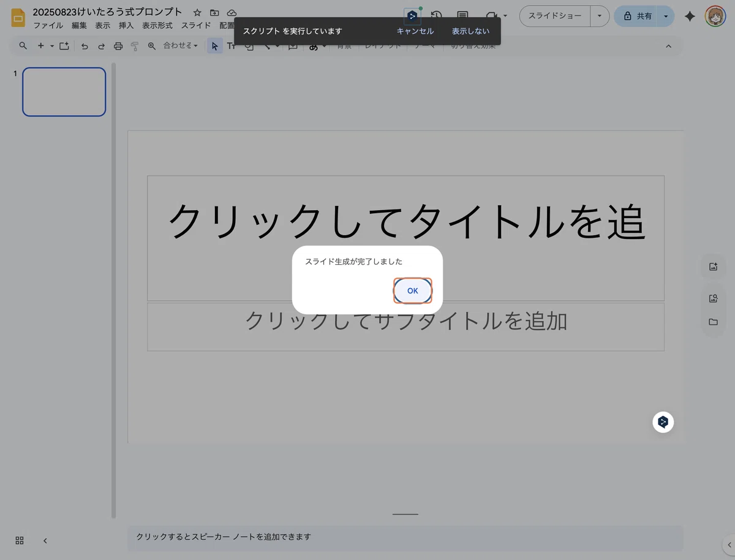This screenshot has width=735, height=560.
Task: Open the スライド menu
Action: coord(196,26)
